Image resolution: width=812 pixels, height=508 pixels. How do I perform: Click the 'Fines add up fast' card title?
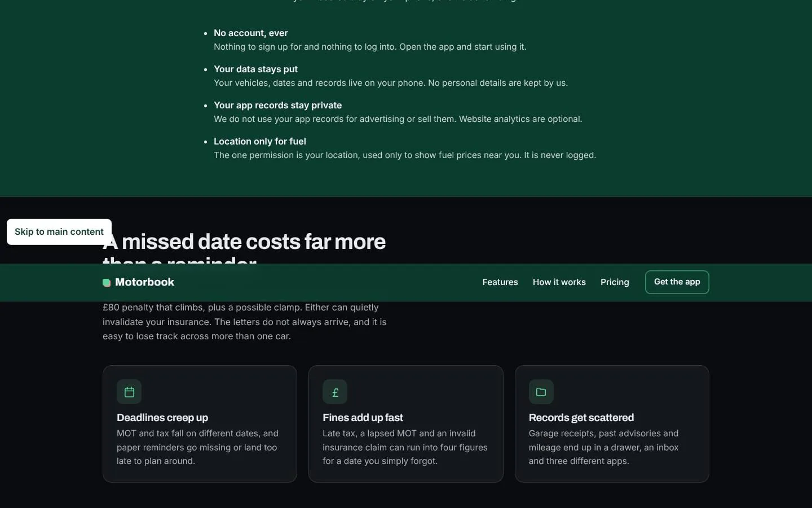click(x=363, y=418)
